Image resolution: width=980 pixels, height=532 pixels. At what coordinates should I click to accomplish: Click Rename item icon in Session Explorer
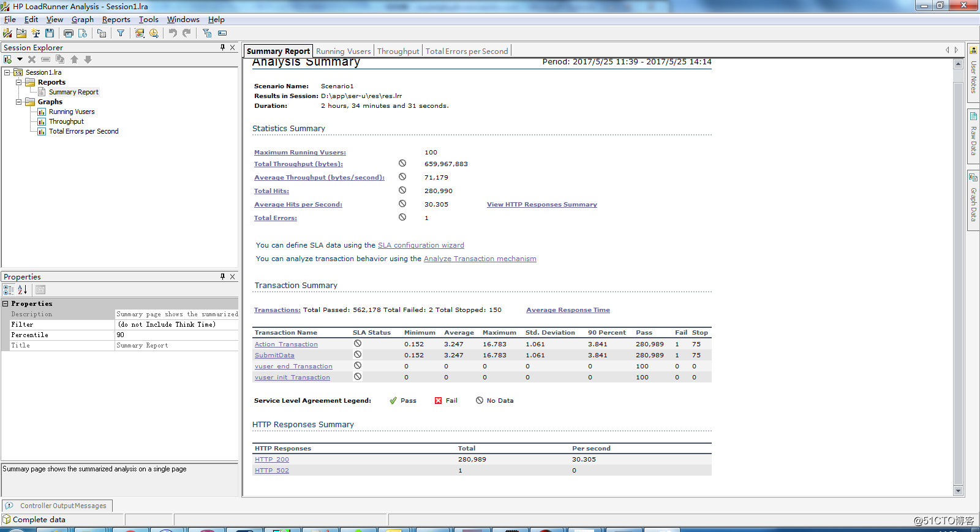click(x=46, y=59)
